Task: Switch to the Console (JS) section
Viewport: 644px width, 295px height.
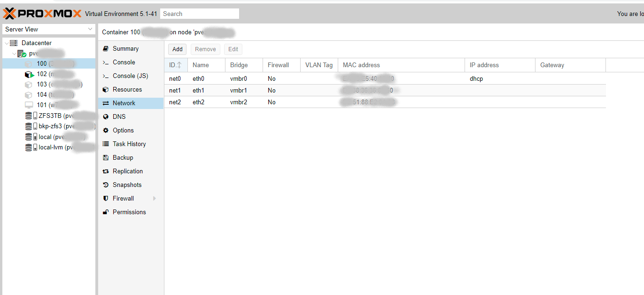Action: coord(130,76)
